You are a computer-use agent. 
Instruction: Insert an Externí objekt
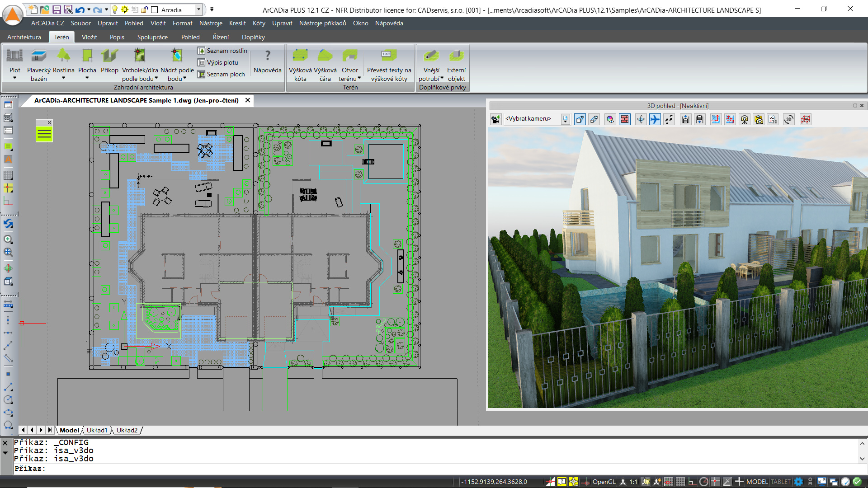tap(456, 65)
